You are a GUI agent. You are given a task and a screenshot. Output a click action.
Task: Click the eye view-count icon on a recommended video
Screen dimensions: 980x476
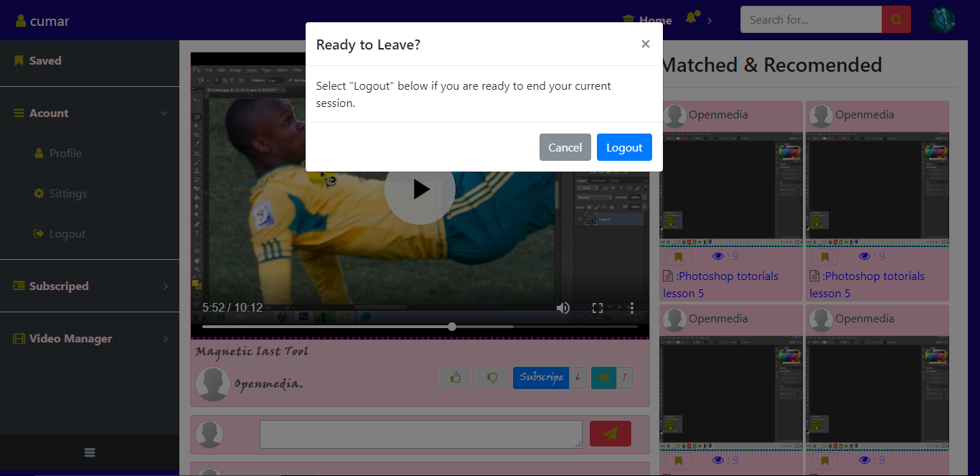click(717, 256)
